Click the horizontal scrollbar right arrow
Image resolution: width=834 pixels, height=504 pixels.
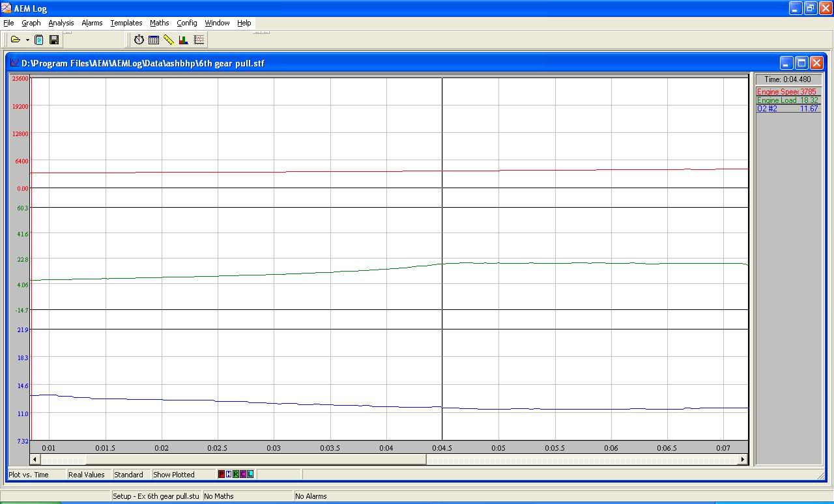742,459
